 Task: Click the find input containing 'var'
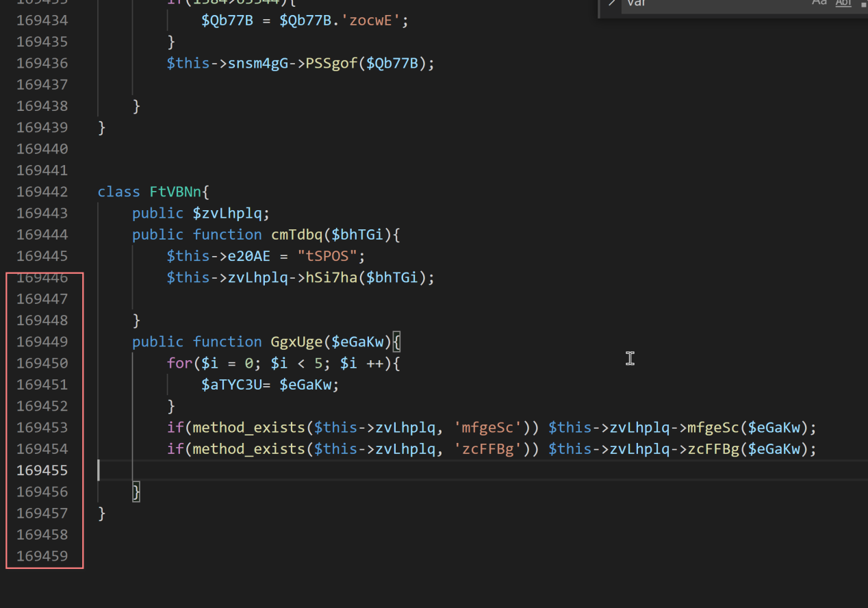tap(712, 3)
